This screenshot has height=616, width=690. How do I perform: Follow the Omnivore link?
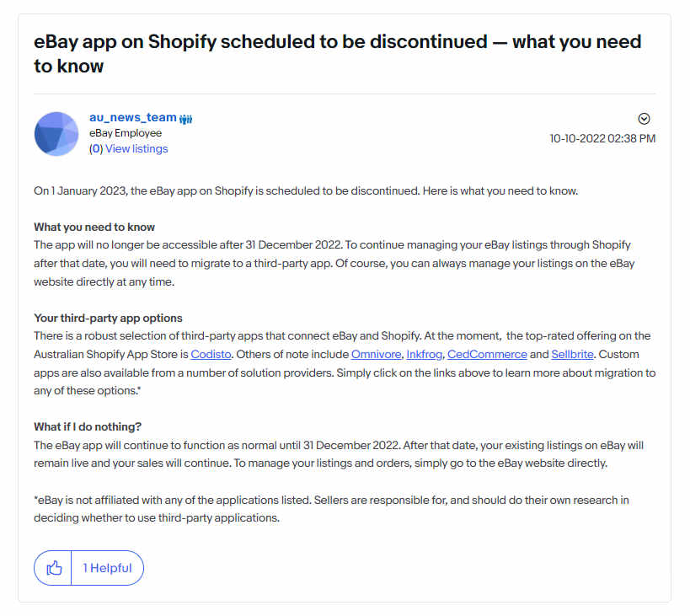pos(376,354)
